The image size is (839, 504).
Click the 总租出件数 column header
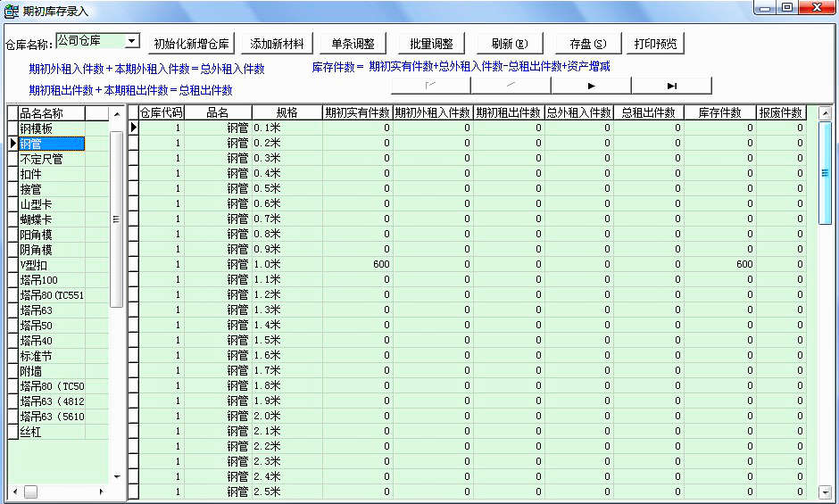point(649,112)
